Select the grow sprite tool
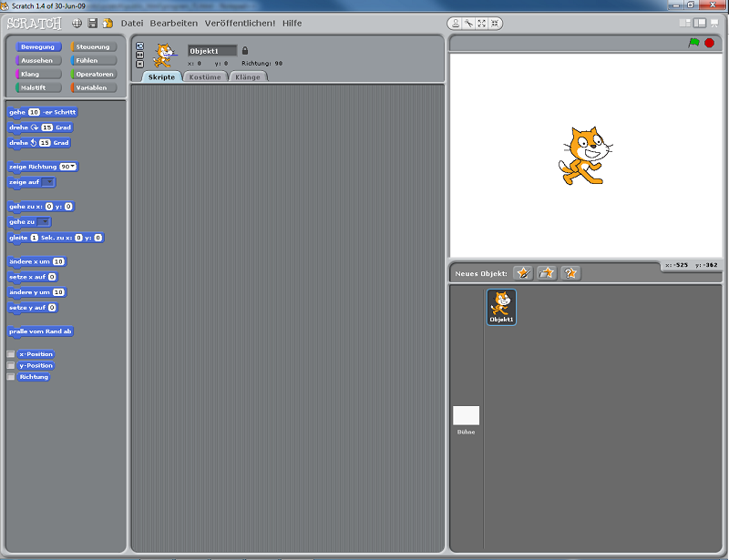 482,24
